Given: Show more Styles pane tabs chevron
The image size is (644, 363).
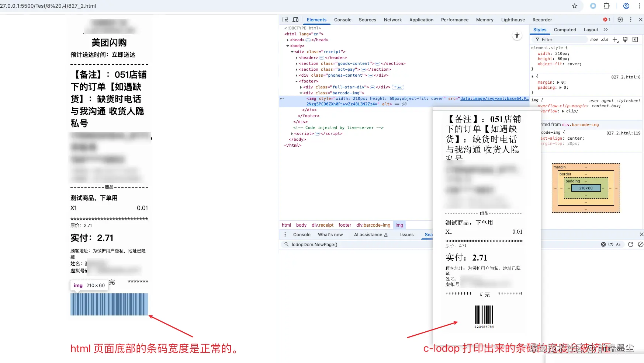Looking at the screenshot, I should (605, 29).
